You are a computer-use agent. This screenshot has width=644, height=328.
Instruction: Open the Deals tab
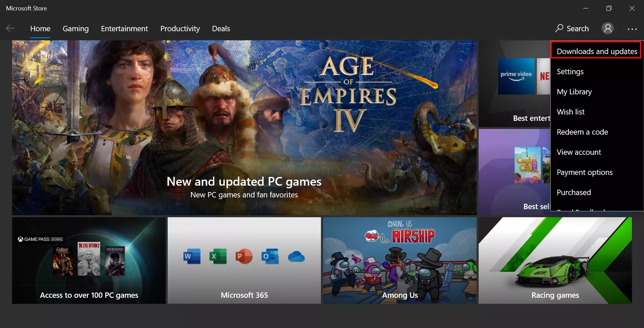coord(221,29)
